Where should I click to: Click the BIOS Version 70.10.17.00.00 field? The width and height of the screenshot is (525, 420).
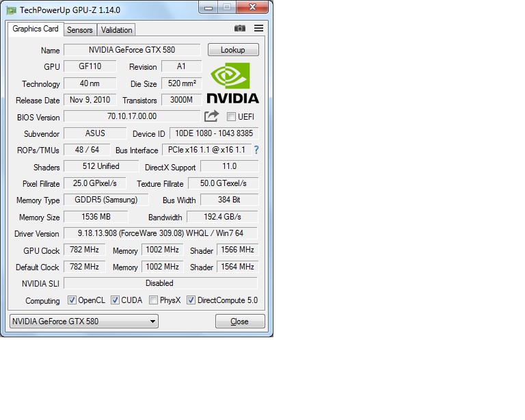[132, 116]
